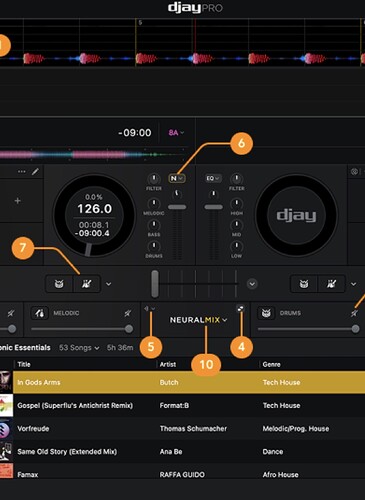Sort library by Genre column
The width and height of the screenshot is (365, 500).
(x=271, y=364)
